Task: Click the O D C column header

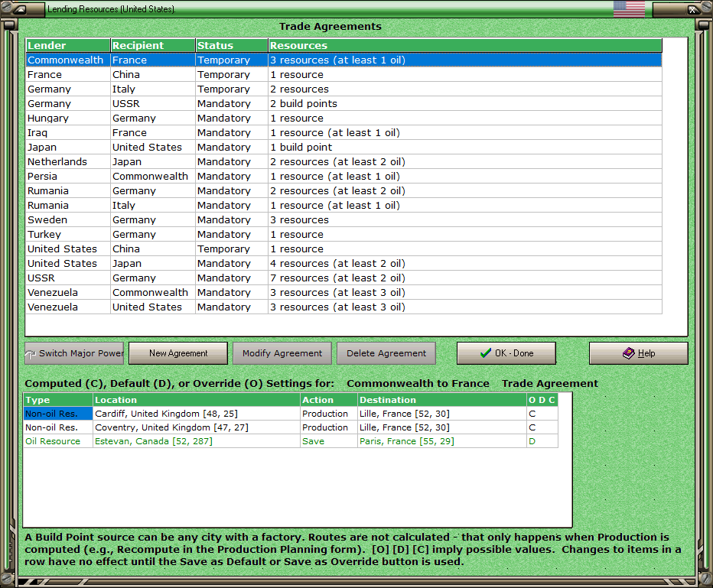Action: click(542, 400)
